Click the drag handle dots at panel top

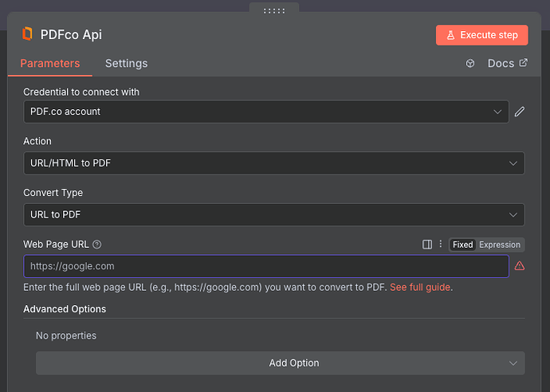274,11
